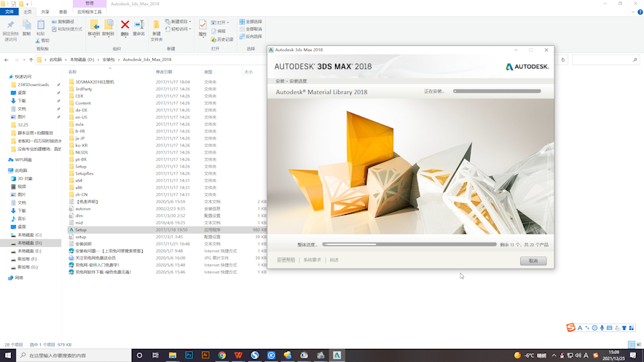
Task: Click Select none (全部取消) in ribbon
Action: point(251,29)
